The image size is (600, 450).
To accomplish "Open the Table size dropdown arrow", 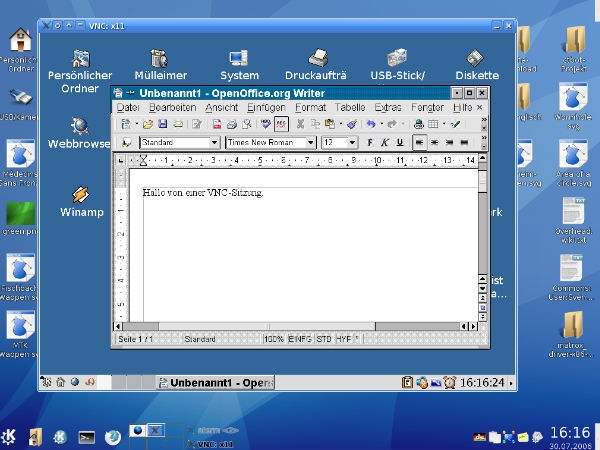I will 444,124.
